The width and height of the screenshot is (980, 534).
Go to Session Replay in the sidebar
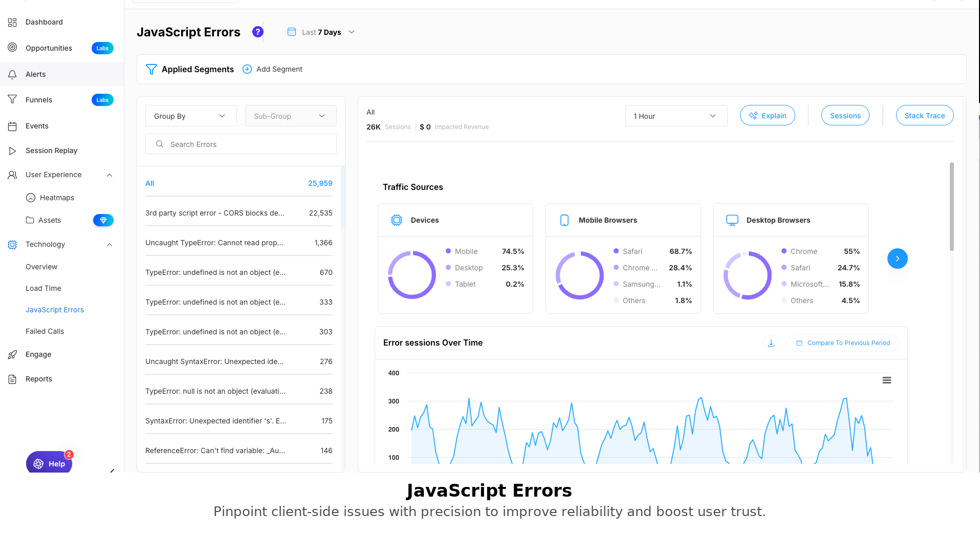(x=51, y=151)
